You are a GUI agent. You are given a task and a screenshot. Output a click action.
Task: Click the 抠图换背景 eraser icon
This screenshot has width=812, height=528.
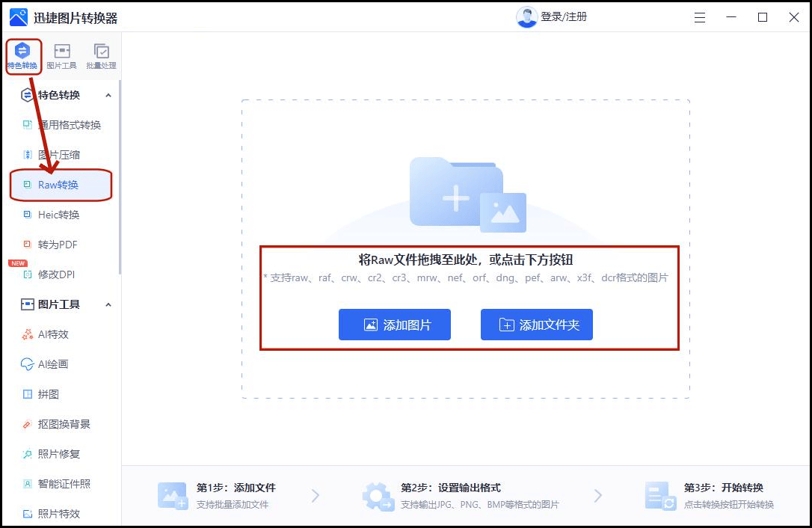tap(28, 424)
